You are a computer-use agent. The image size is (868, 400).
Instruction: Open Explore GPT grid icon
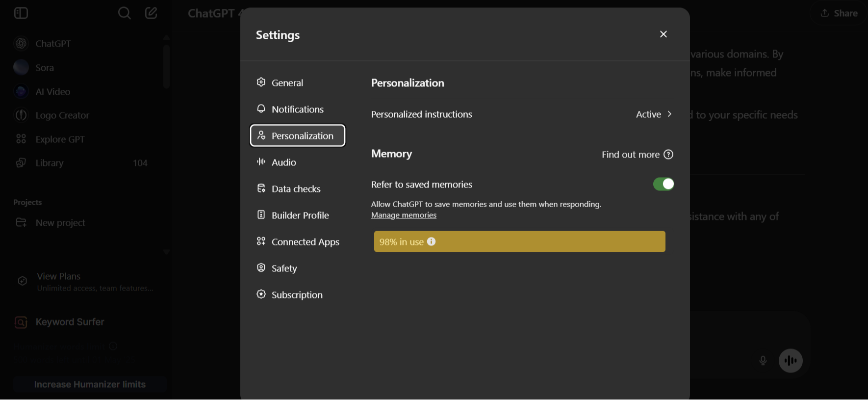coord(21,139)
